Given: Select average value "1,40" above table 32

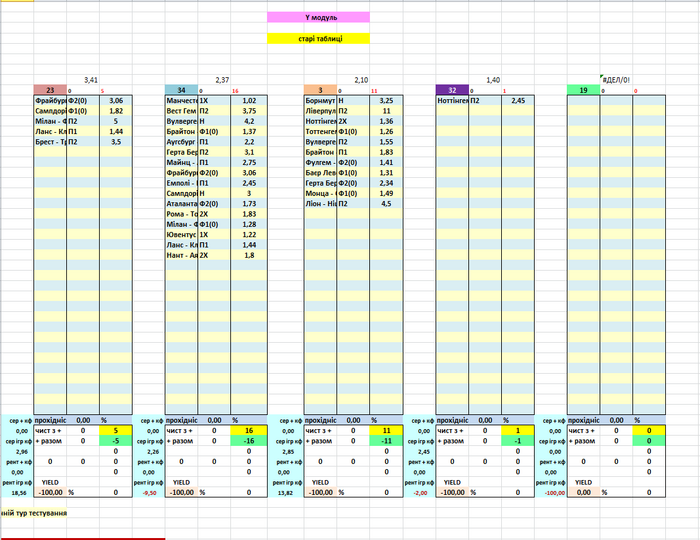Looking at the screenshot, I should (x=493, y=80).
